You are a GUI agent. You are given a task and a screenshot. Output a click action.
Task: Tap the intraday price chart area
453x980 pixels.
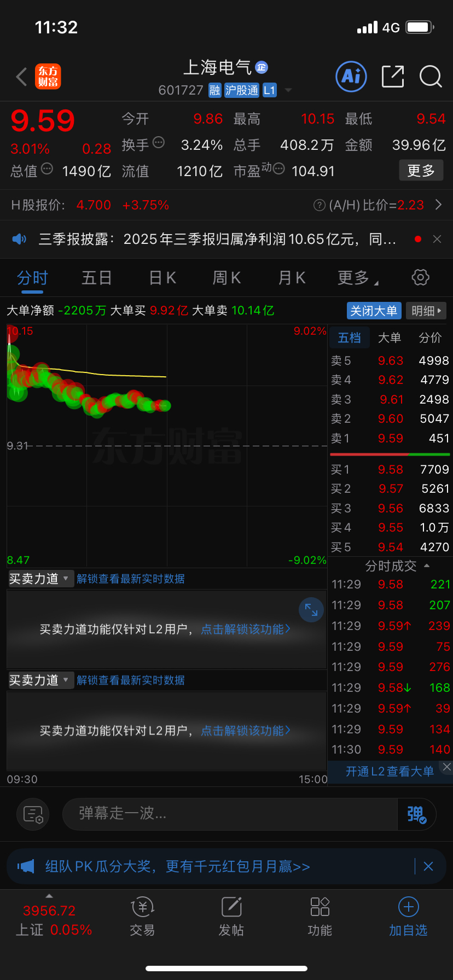167,446
